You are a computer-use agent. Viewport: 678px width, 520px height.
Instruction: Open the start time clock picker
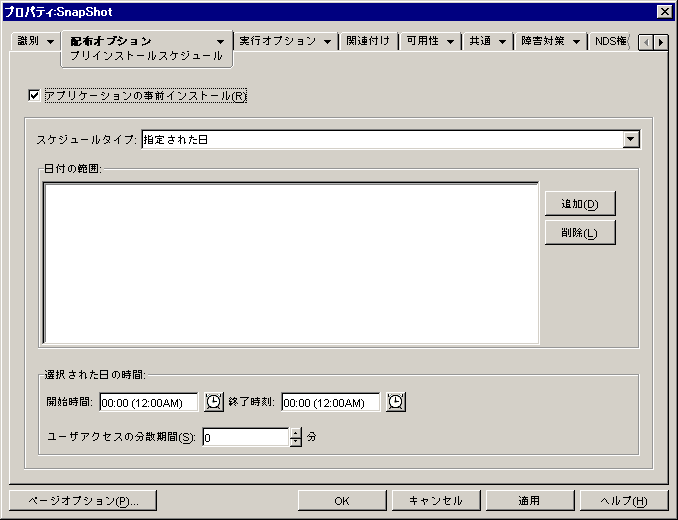pyautogui.click(x=214, y=402)
